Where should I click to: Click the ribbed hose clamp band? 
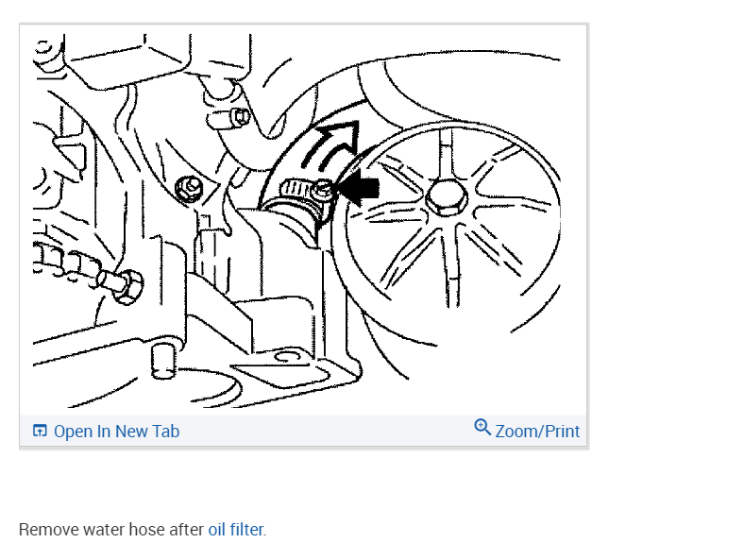pyautogui.click(x=296, y=190)
